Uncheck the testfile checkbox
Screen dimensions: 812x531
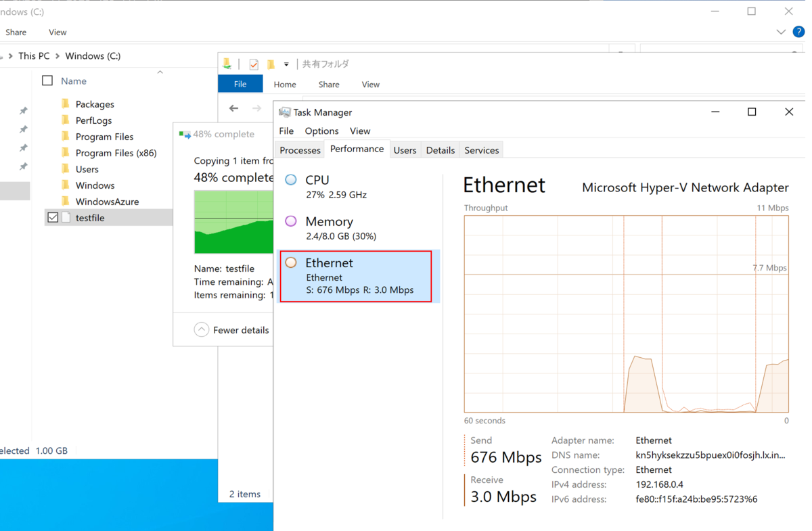click(x=53, y=218)
